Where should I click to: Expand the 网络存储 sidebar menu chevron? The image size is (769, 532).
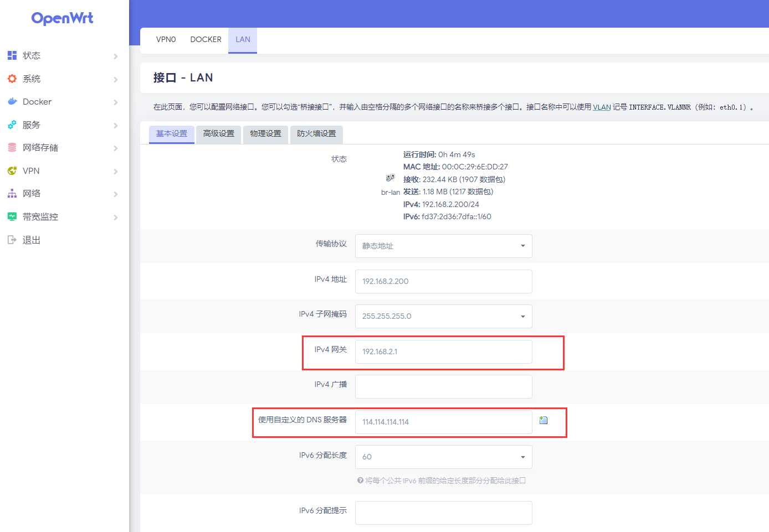click(x=116, y=148)
